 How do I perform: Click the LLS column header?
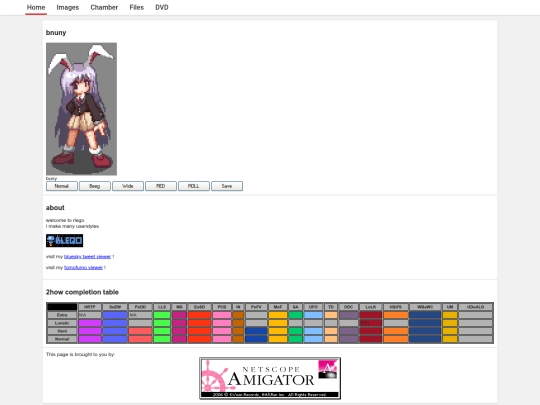[162, 307]
